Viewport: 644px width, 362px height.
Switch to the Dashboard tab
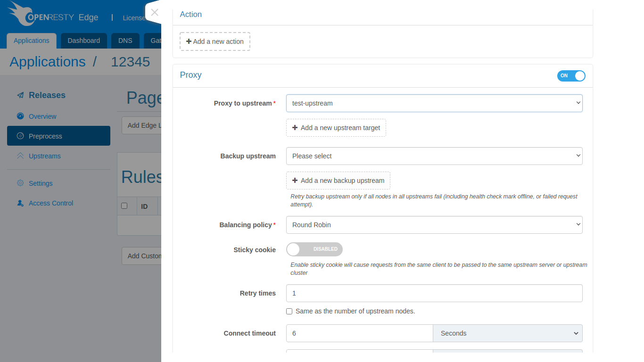coord(84,41)
